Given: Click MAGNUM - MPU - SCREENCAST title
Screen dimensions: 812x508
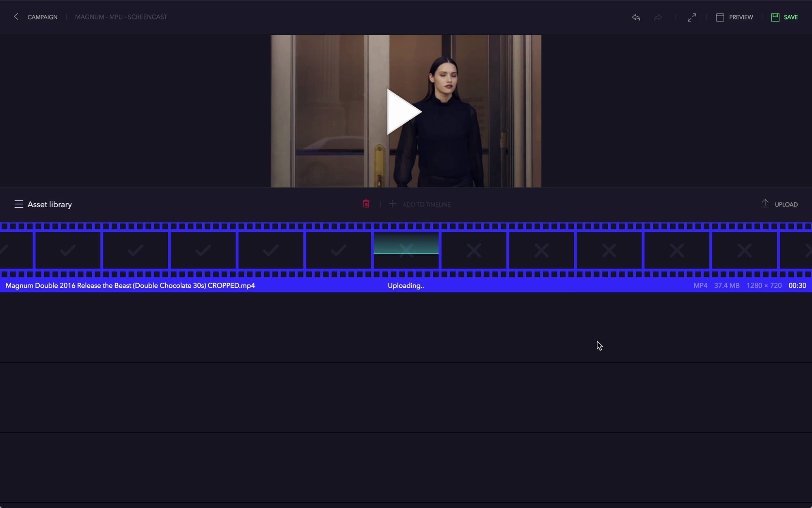Looking at the screenshot, I should 121,17.
